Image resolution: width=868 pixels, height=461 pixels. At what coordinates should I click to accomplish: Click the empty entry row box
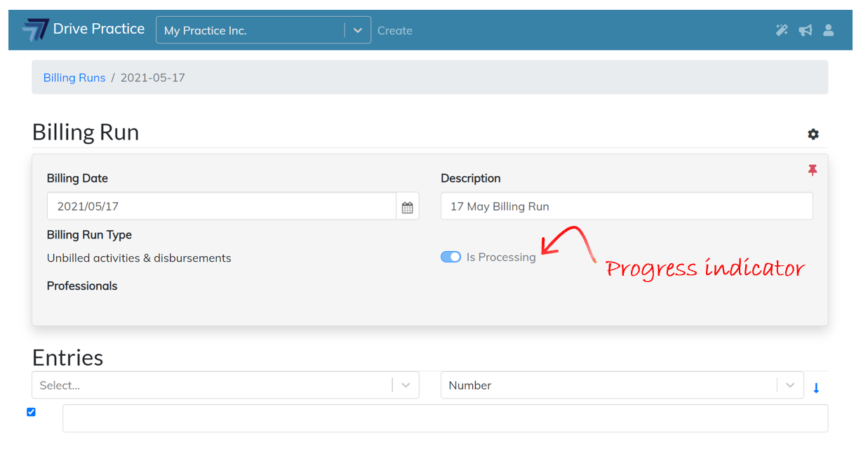pyautogui.click(x=445, y=418)
